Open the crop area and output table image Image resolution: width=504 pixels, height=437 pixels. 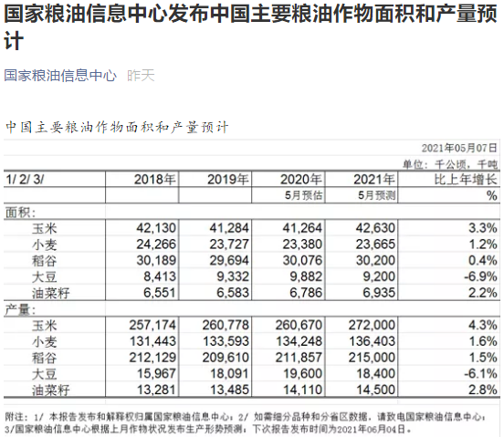[252, 276]
